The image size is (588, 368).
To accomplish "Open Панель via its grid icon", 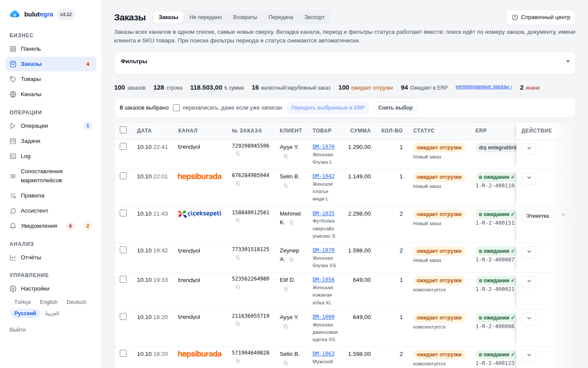I will point(13,49).
